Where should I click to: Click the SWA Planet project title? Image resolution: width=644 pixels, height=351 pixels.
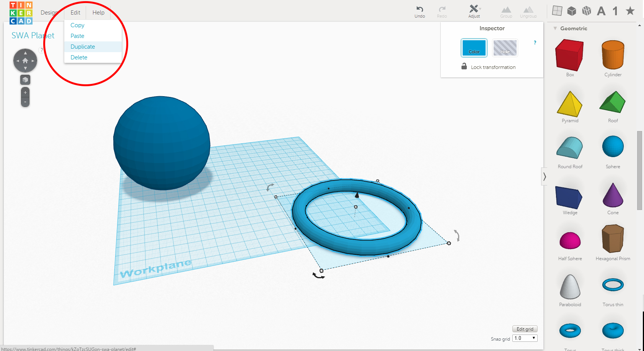pos(33,35)
